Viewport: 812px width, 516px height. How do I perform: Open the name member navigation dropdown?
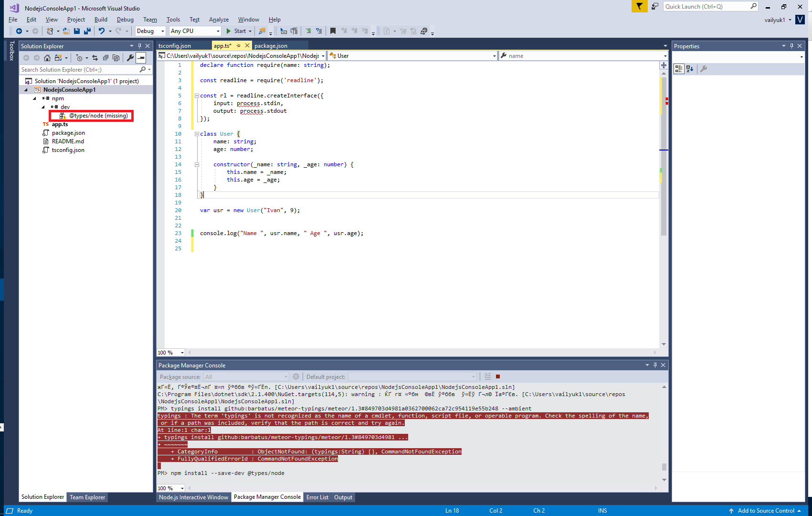click(583, 56)
